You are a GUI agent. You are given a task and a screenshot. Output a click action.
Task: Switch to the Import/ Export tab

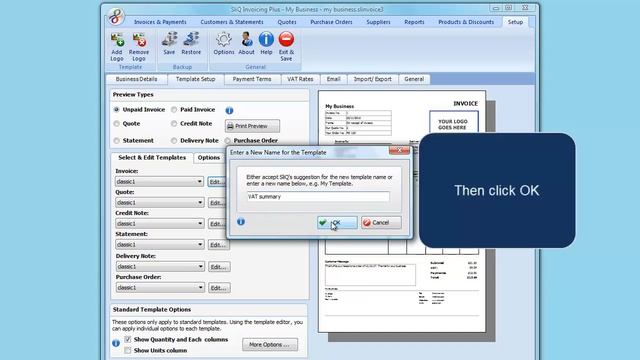373,79
